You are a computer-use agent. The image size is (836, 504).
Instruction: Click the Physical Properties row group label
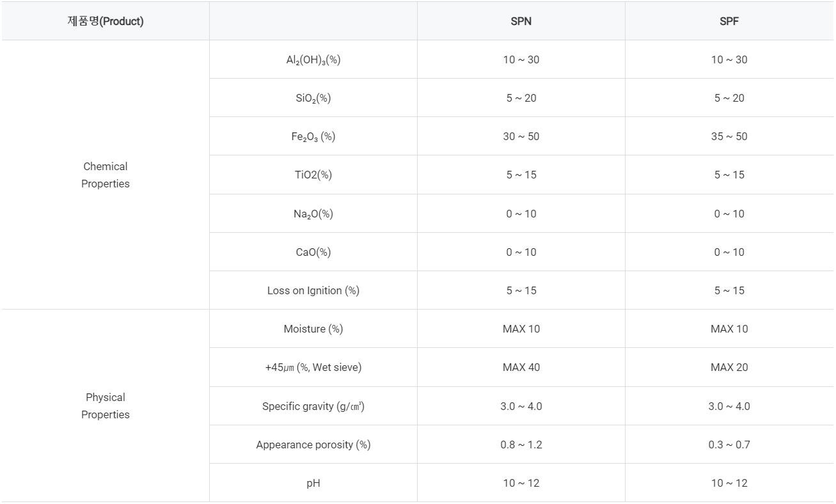(x=106, y=406)
